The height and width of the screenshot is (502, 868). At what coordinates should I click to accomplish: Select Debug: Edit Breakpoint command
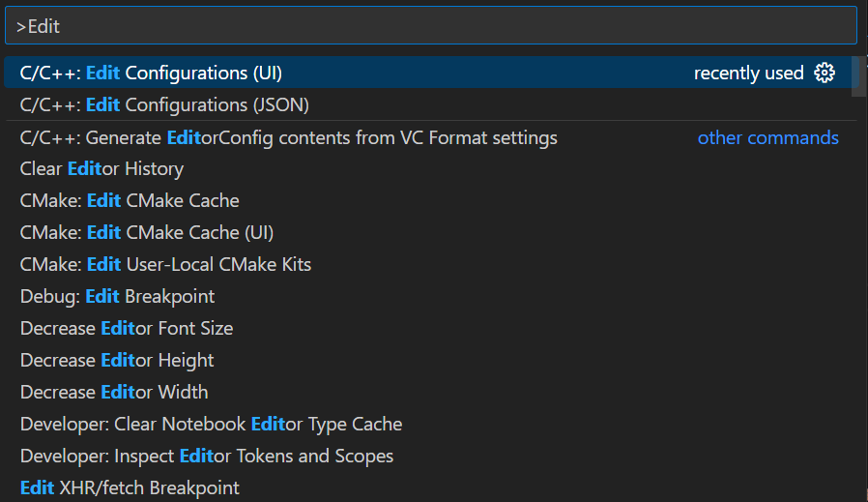(117, 296)
